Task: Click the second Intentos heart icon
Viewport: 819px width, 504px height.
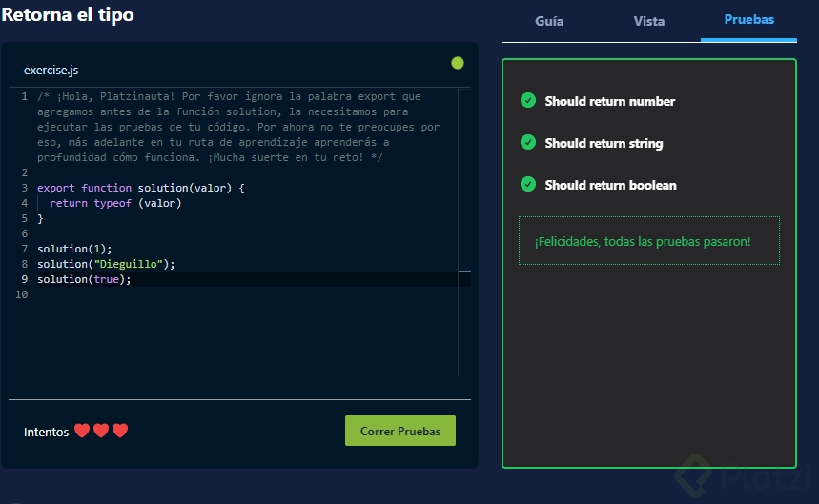Action: pyautogui.click(x=101, y=431)
